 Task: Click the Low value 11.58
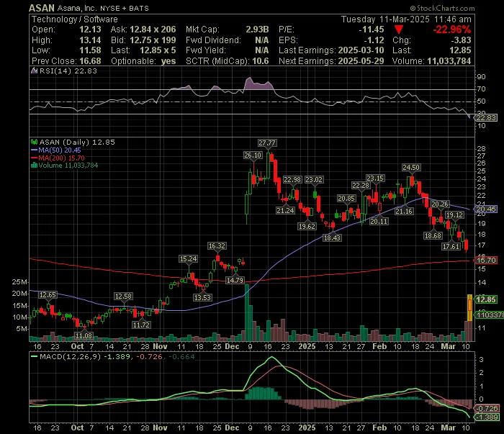(90, 50)
